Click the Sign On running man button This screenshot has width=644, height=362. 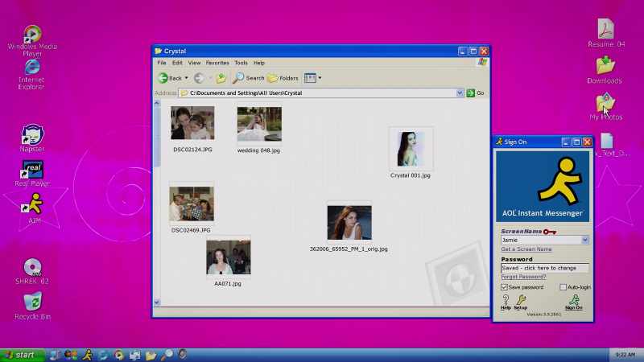tap(573, 302)
